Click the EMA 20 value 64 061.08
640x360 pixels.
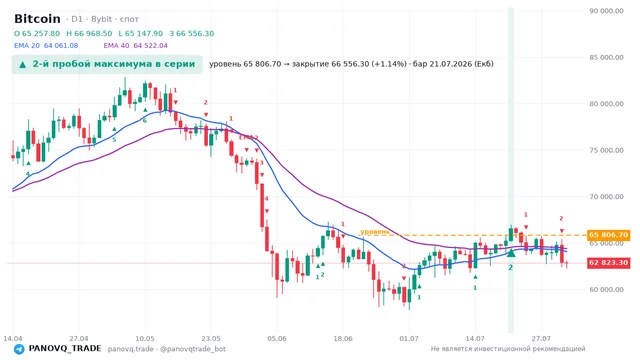click(x=61, y=45)
